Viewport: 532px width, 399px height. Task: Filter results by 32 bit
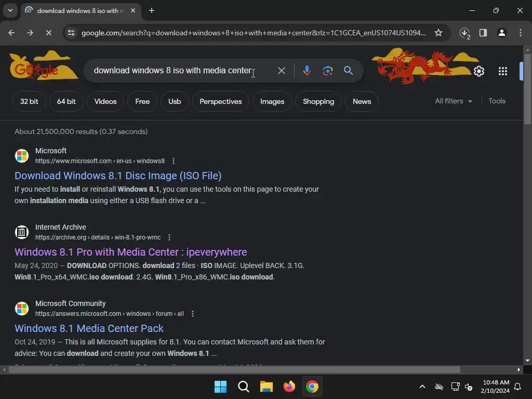[29, 101]
